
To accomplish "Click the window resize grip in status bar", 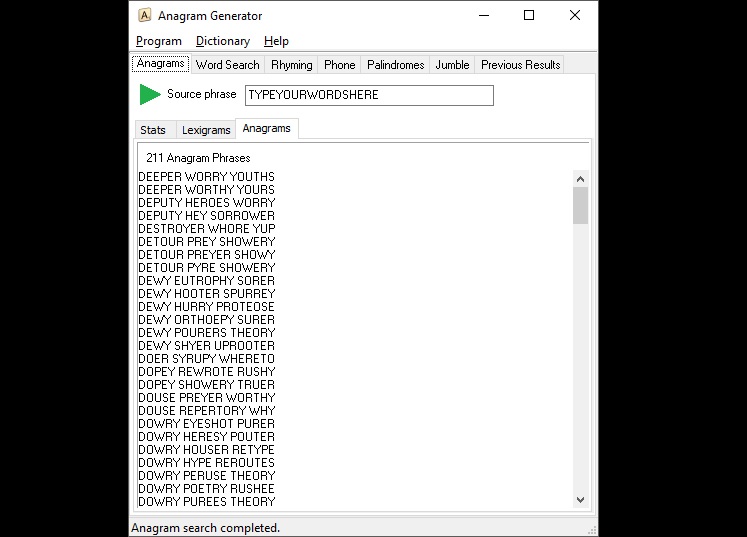I will (592, 530).
